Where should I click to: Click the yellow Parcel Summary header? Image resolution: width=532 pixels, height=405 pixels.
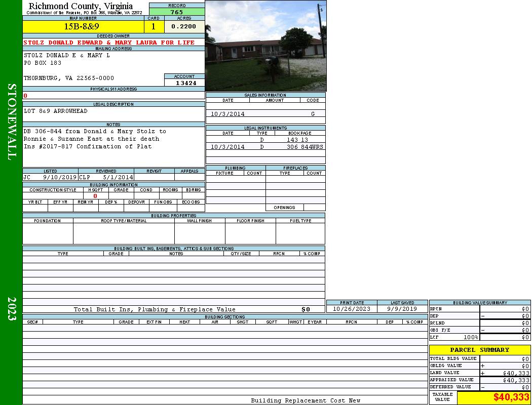click(x=479, y=350)
